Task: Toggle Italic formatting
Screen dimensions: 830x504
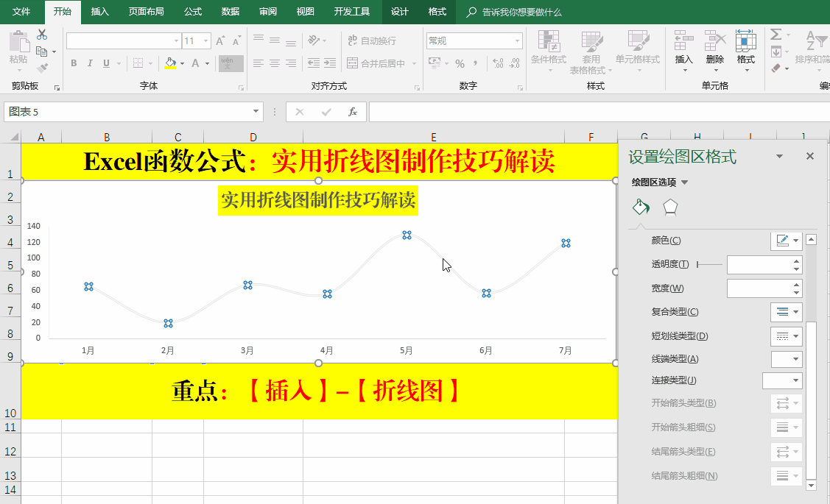Action: 90,63
